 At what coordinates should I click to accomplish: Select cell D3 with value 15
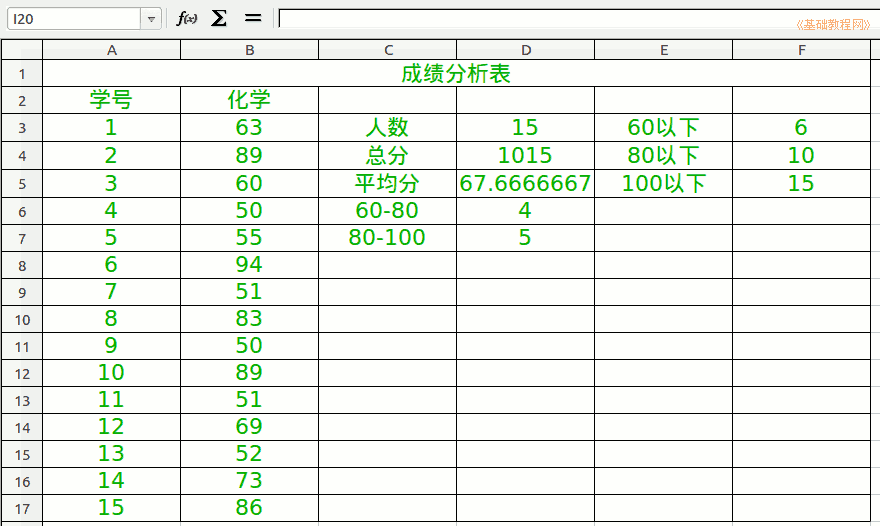pos(526,128)
